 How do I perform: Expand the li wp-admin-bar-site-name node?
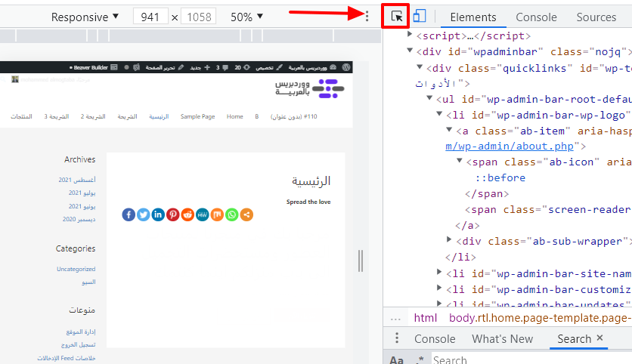pyautogui.click(x=439, y=272)
